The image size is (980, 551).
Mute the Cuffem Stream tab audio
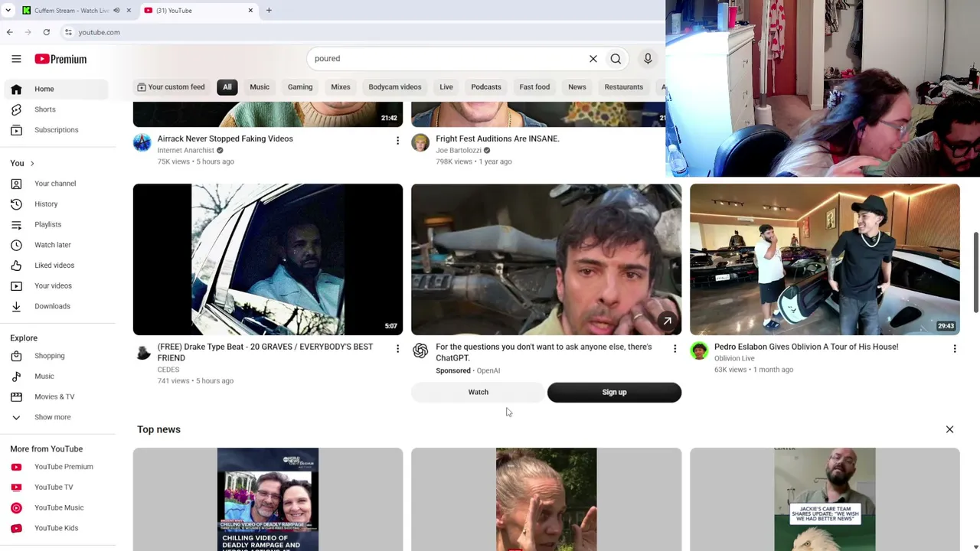click(x=116, y=11)
